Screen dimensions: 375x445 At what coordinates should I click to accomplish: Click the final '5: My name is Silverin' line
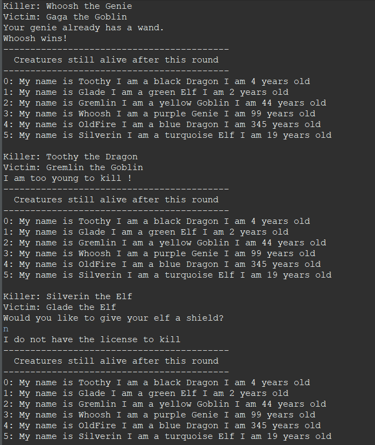(167, 436)
